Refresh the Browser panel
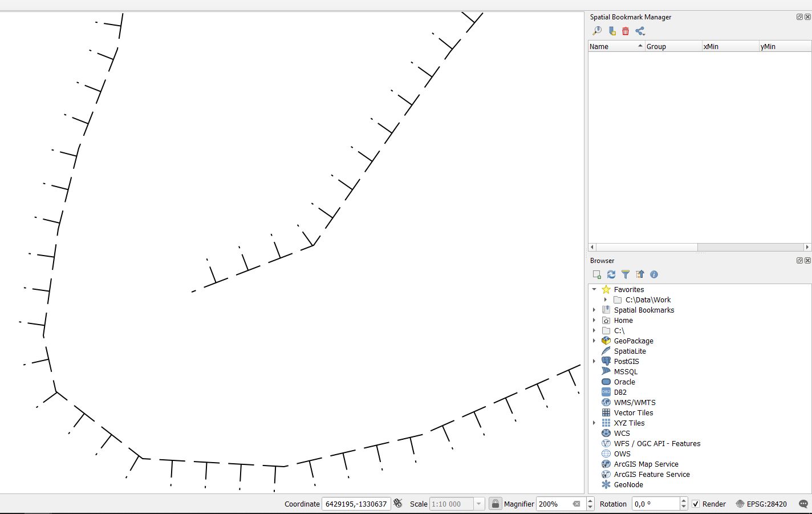Image resolution: width=812 pixels, height=514 pixels. pos(611,274)
